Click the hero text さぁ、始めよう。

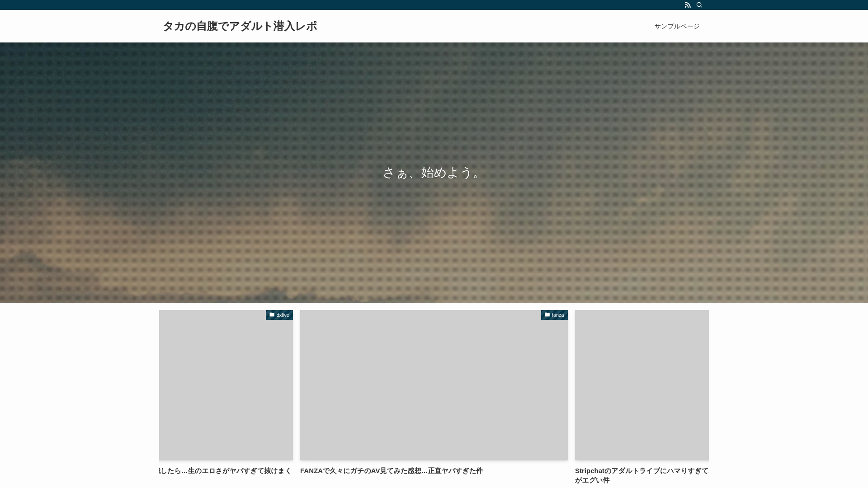pyautogui.click(x=434, y=172)
